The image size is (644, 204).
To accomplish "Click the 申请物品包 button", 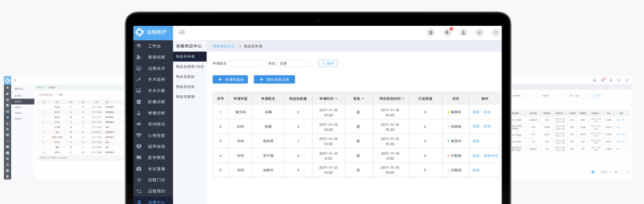I will tap(231, 79).
